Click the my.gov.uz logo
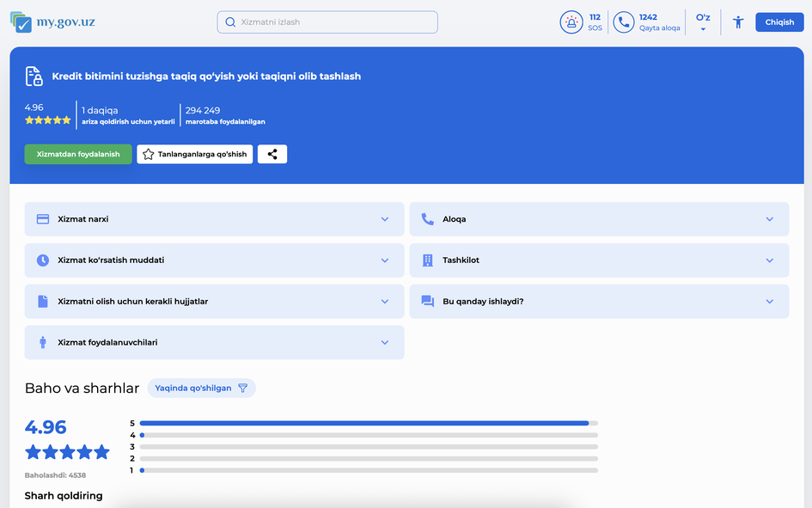Image resolution: width=812 pixels, height=508 pixels. click(52, 22)
